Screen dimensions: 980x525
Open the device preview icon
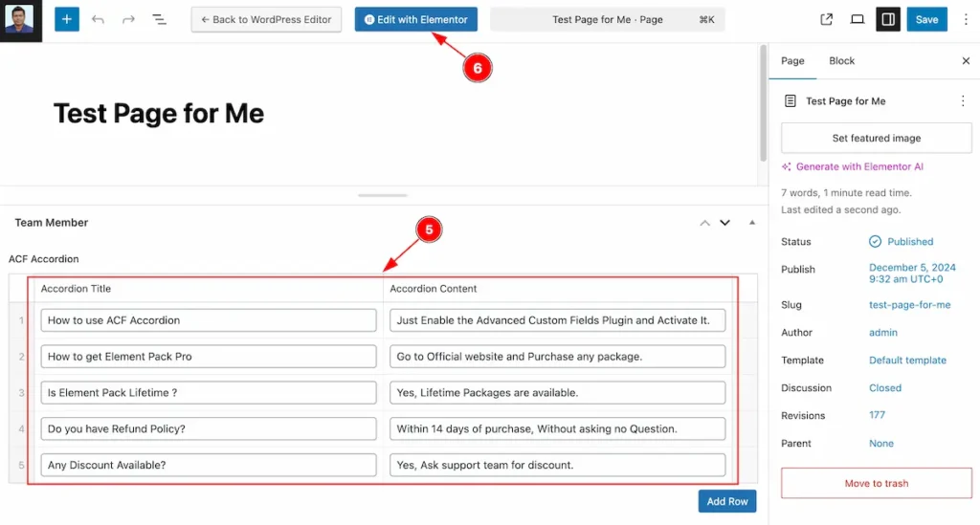coord(857,19)
